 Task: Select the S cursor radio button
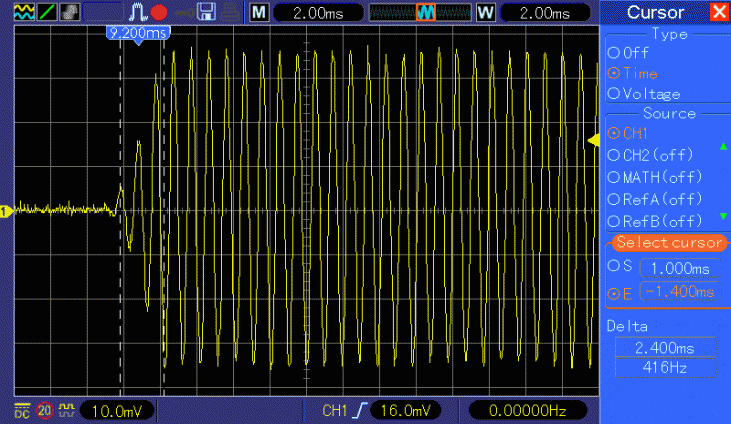click(x=614, y=268)
